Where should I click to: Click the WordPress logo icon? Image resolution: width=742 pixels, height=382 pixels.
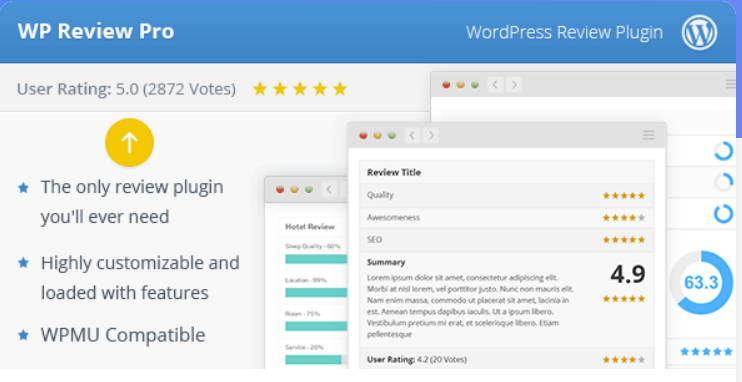tap(699, 32)
